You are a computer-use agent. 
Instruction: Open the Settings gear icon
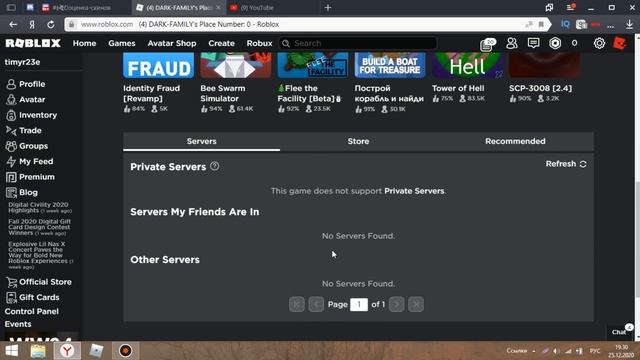[599, 43]
